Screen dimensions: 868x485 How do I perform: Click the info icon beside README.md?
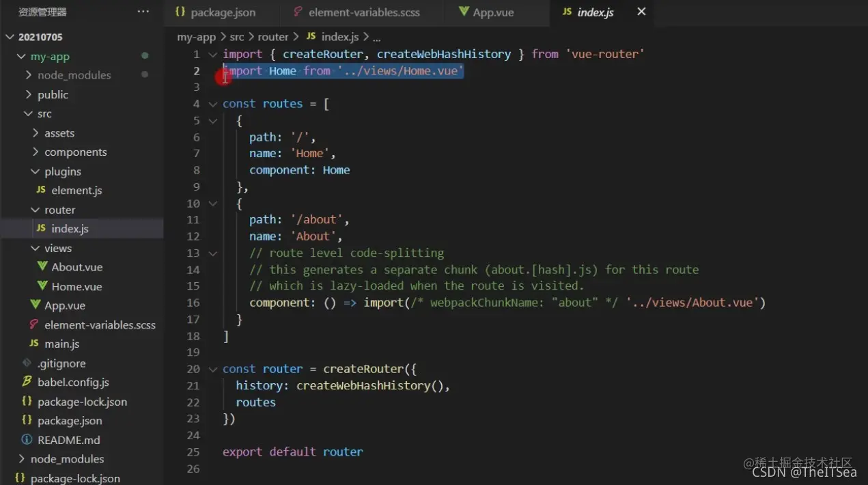(27, 439)
